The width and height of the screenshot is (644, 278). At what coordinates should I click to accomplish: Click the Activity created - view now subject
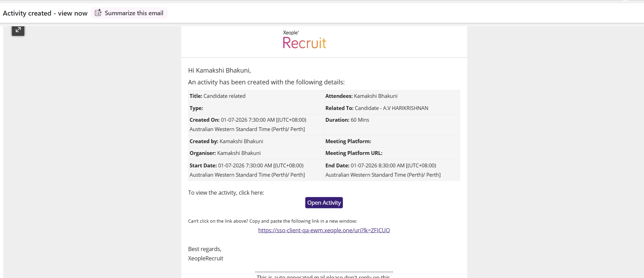tap(45, 13)
